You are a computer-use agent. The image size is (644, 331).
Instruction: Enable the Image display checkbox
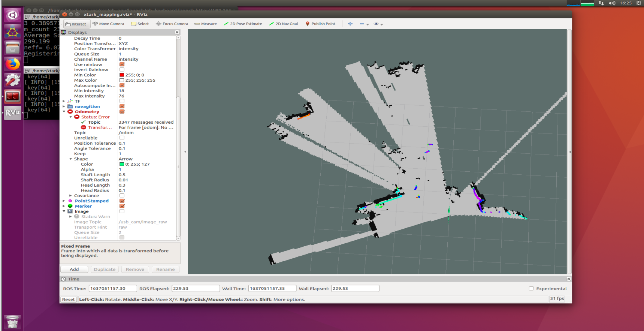pyautogui.click(x=122, y=211)
